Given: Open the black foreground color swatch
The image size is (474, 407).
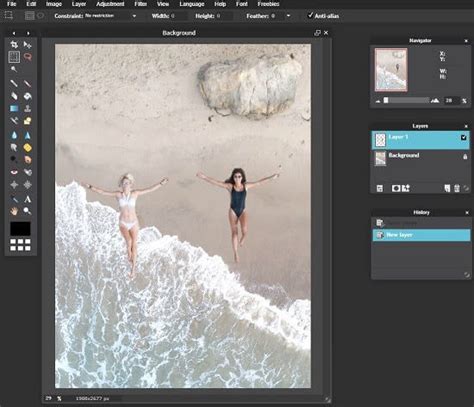Looking at the screenshot, I should [20, 229].
